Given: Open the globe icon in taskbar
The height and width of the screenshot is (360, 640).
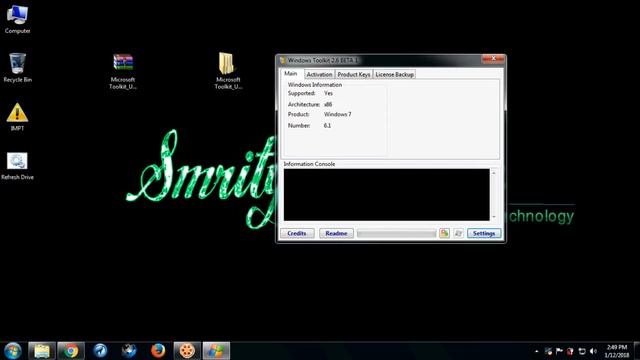Looking at the screenshot, I should click(x=129, y=351).
